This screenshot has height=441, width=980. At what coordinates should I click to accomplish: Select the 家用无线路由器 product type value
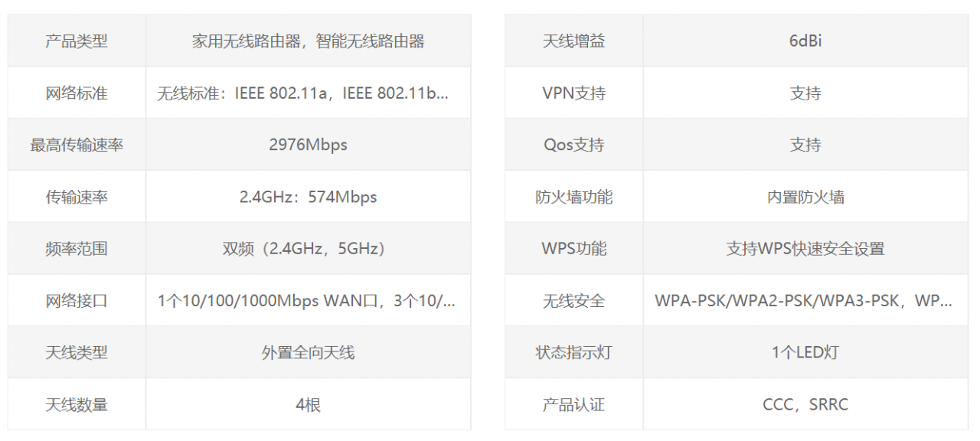pos(308,41)
